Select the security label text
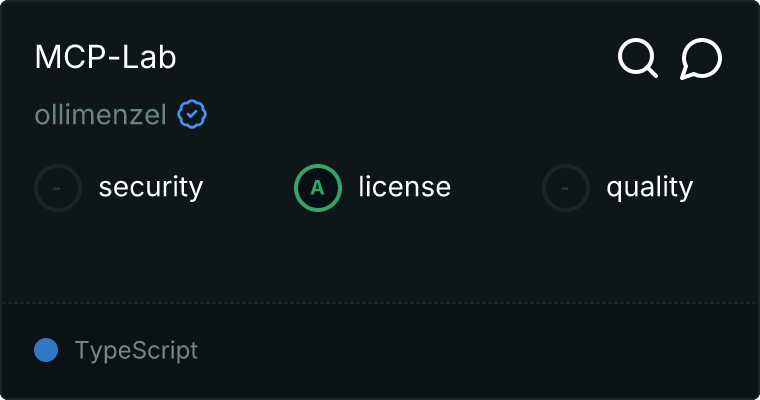 [x=150, y=187]
